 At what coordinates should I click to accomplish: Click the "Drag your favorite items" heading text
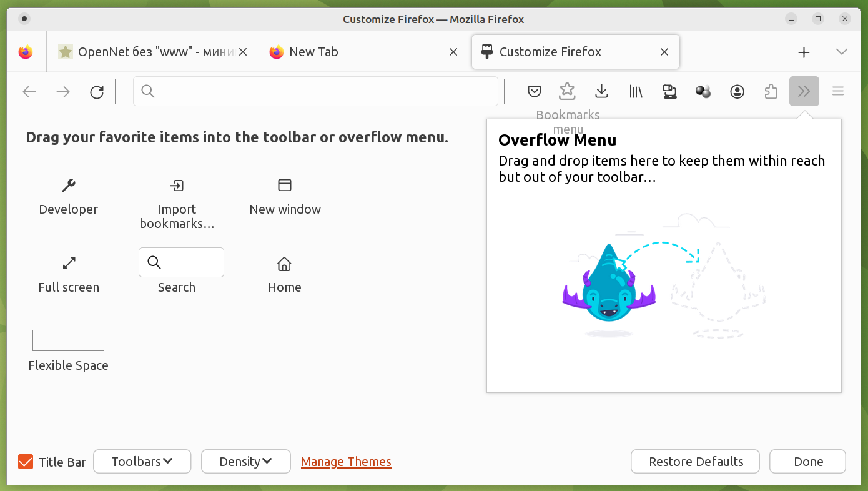pos(237,137)
